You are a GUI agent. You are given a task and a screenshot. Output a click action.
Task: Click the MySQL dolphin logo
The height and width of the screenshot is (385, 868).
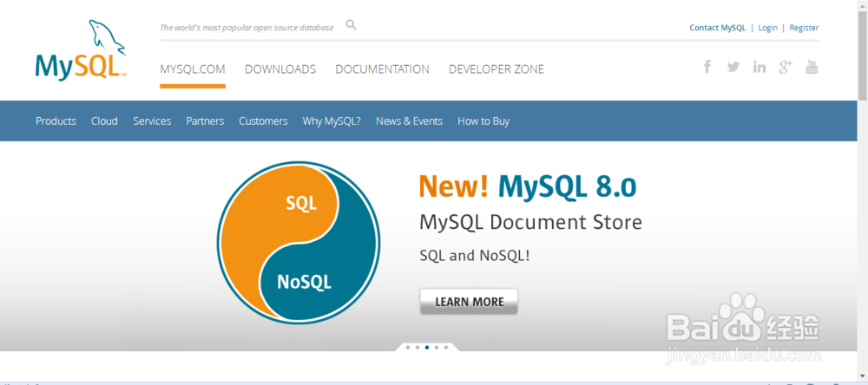click(x=81, y=49)
